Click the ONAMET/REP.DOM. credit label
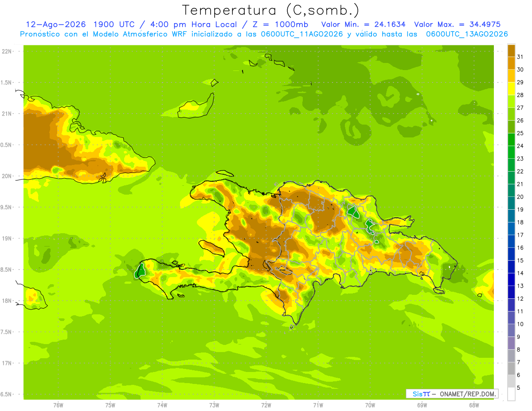 pyautogui.click(x=467, y=394)
